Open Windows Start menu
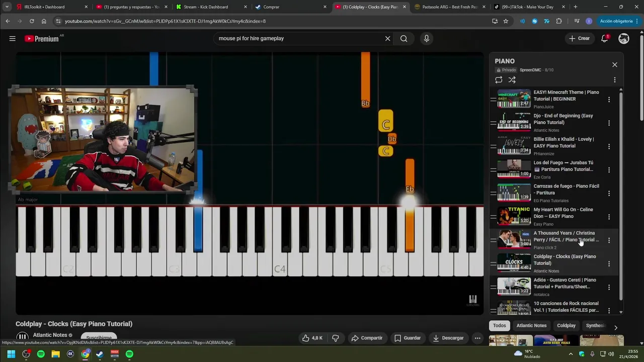The width and height of the screenshot is (644, 362). (x=11, y=354)
